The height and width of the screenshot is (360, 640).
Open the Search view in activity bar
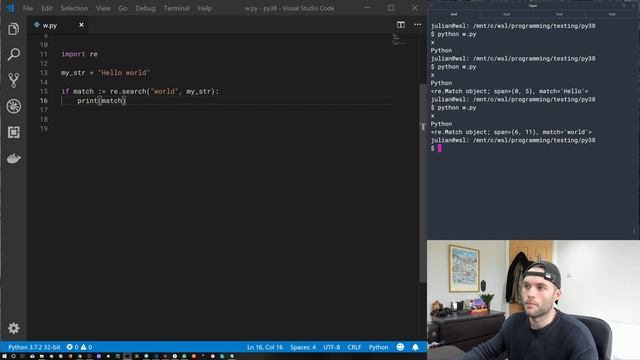pos(13,55)
